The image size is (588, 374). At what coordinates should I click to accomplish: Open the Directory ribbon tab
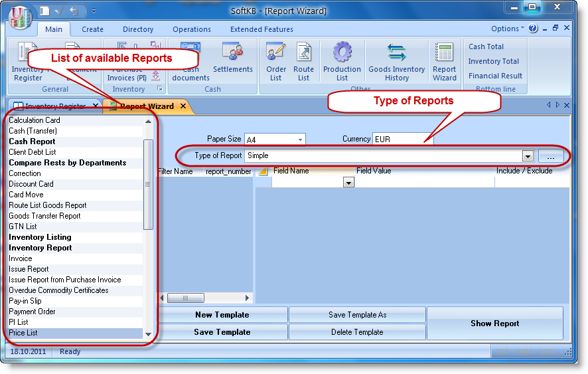pos(138,29)
